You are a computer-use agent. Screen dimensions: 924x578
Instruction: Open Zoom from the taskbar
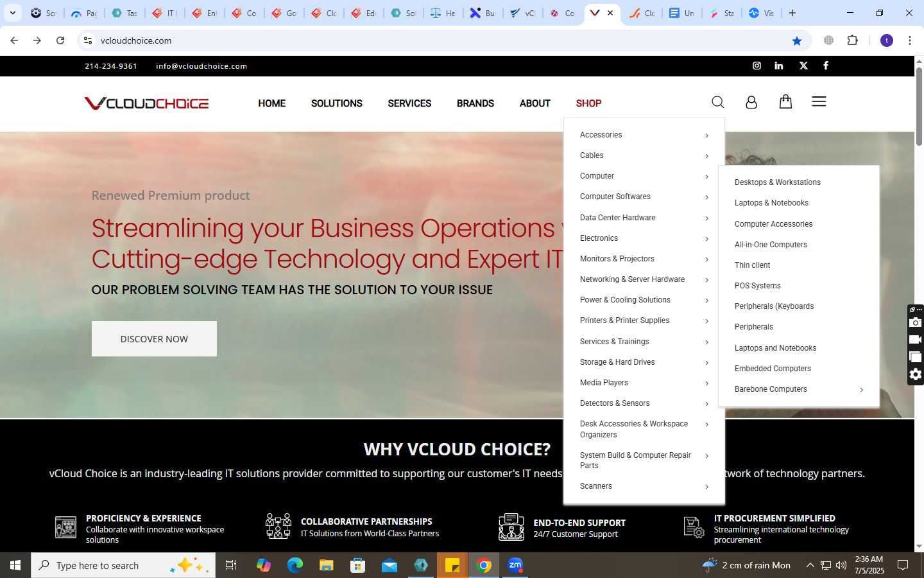click(515, 565)
